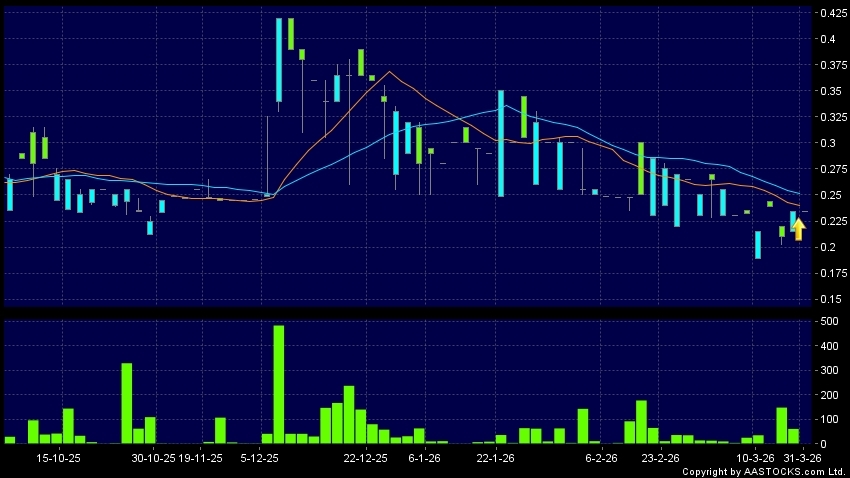Screen dimensions: 850x478
Task: Select the tallest green volume bar
Action: pyautogui.click(x=279, y=384)
